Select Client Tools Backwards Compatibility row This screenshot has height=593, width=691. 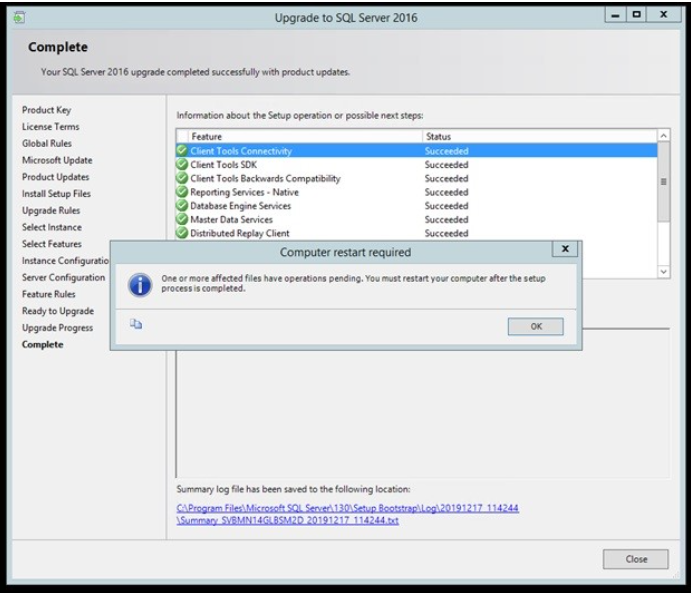(416, 178)
